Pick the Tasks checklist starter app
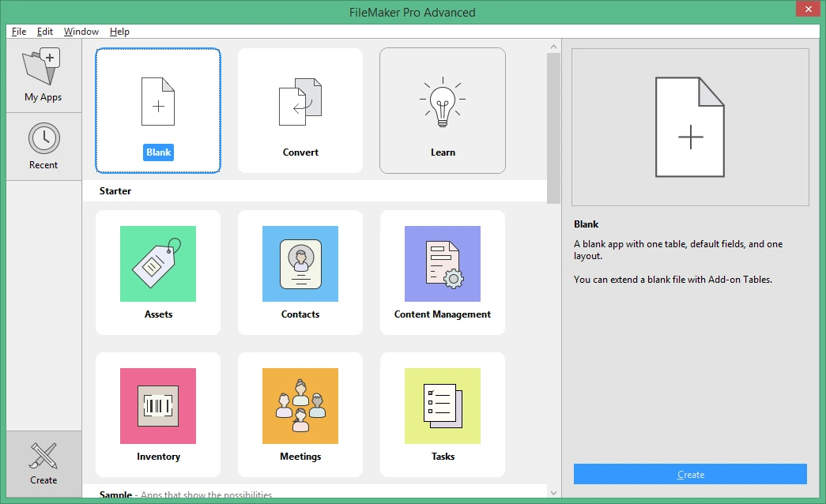 click(443, 415)
